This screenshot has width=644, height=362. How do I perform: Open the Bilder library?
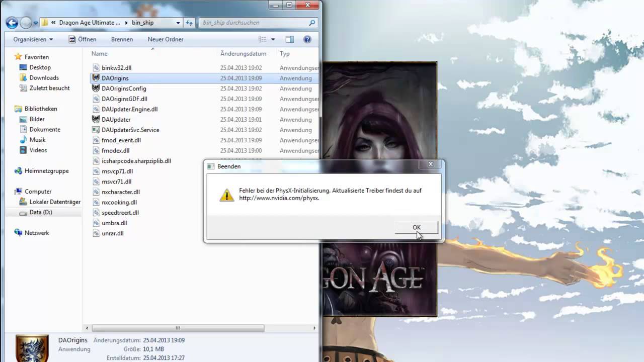point(37,119)
